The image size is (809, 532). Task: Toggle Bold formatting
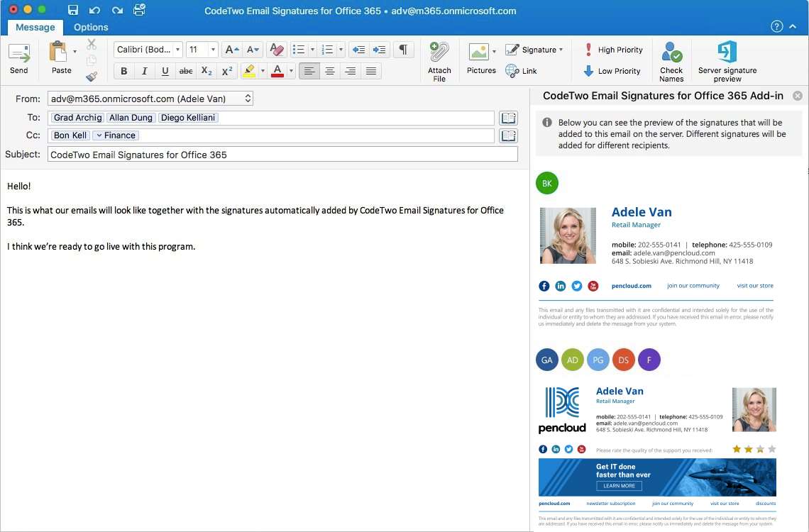click(x=123, y=71)
